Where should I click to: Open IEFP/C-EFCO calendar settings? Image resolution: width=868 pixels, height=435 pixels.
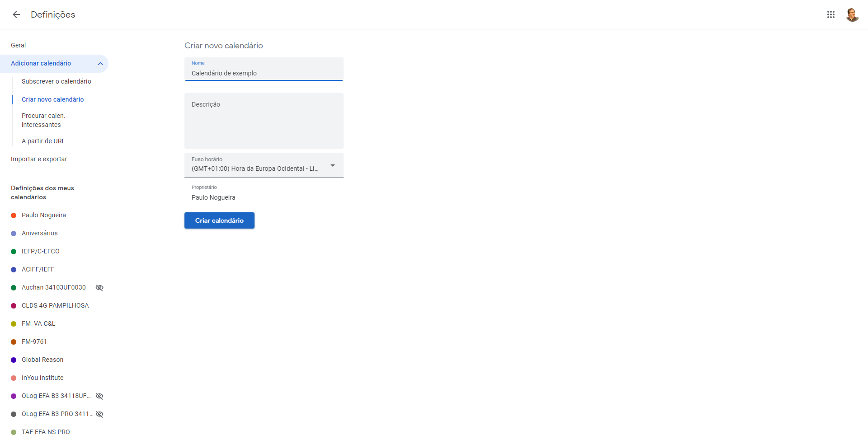tap(41, 251)
